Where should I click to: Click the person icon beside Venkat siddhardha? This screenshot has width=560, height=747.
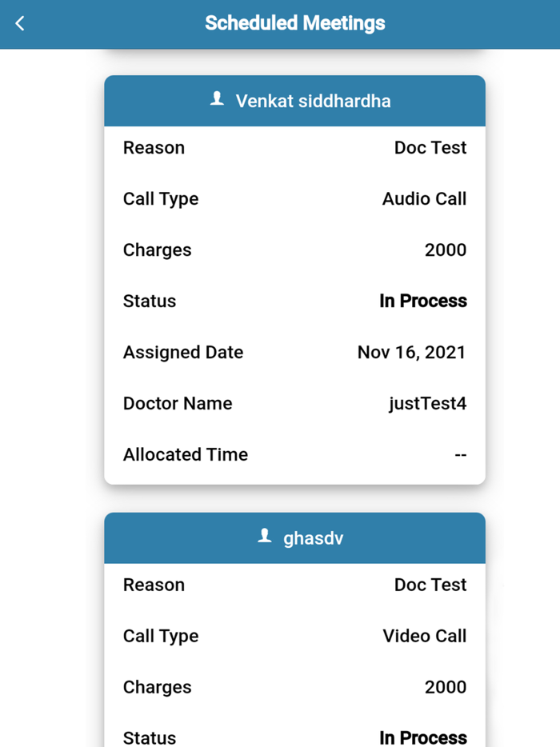pyautogui.click(x=217, y=100)
